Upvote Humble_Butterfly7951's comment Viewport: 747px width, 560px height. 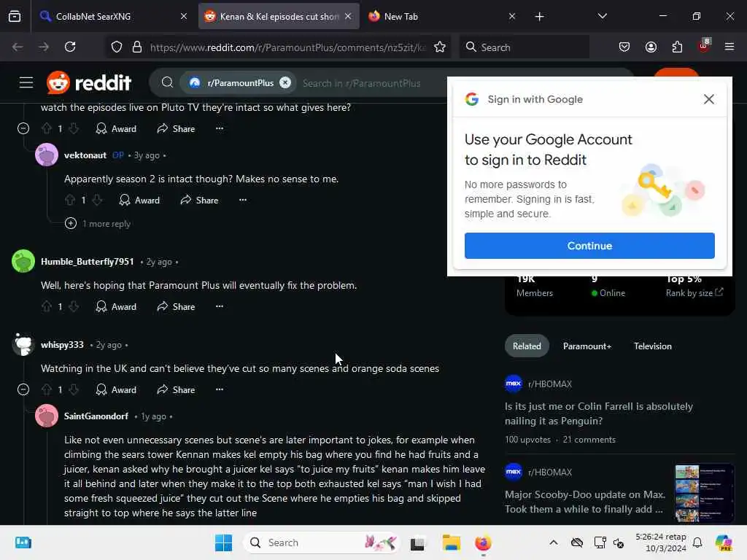tap(47, 307)
